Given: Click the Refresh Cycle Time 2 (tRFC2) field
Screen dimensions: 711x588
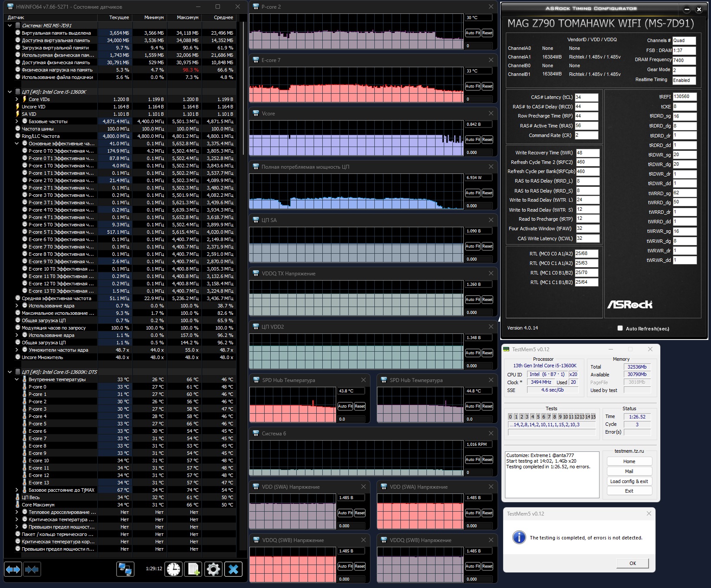Looking at the screenshot, I should (587, 162).
